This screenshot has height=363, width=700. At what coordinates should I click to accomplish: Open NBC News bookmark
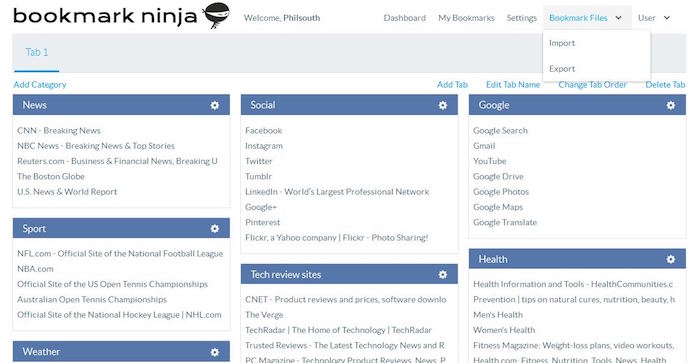[x=96, y=146]
